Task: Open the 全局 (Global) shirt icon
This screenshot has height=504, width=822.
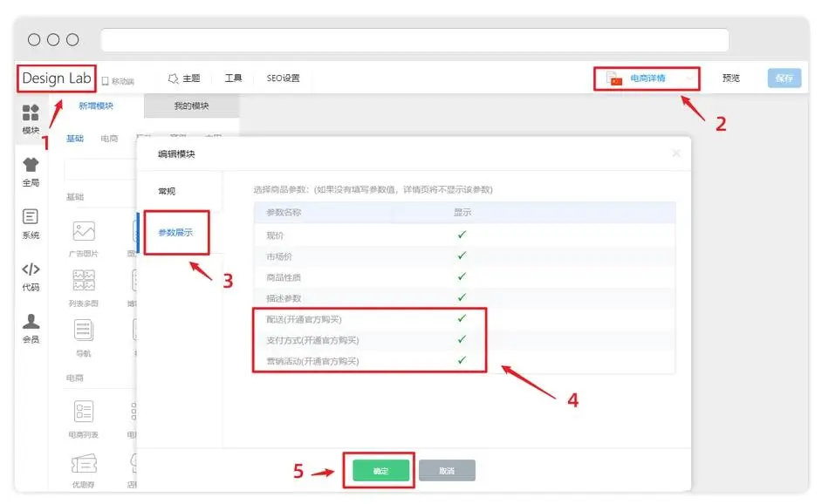Action: [x=31, y=170]
